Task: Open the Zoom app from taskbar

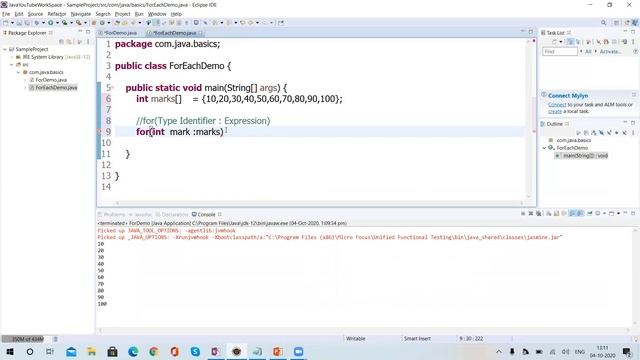Action: coord(298,351)
